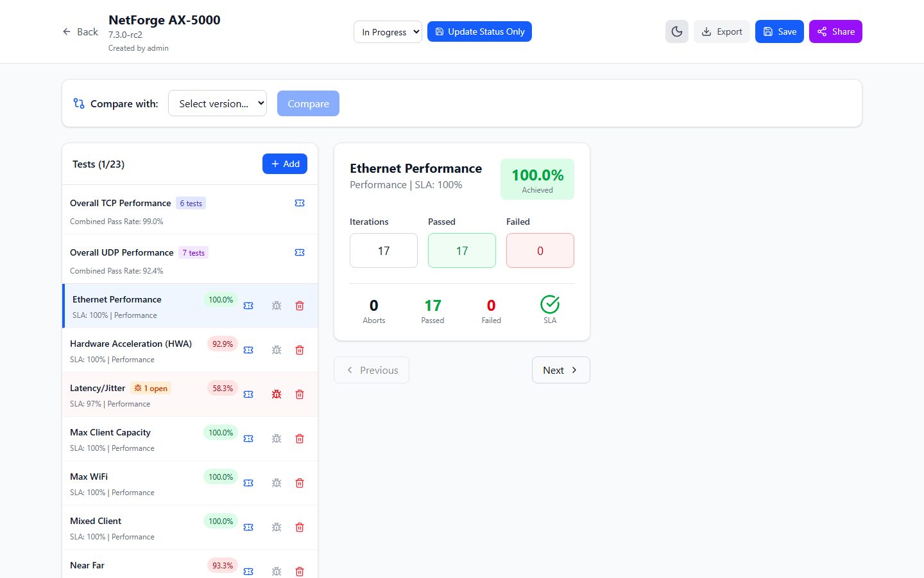Go back using the Back link
Image resolution: width=924 pixels, height=578 pixels.
[80, 31]
